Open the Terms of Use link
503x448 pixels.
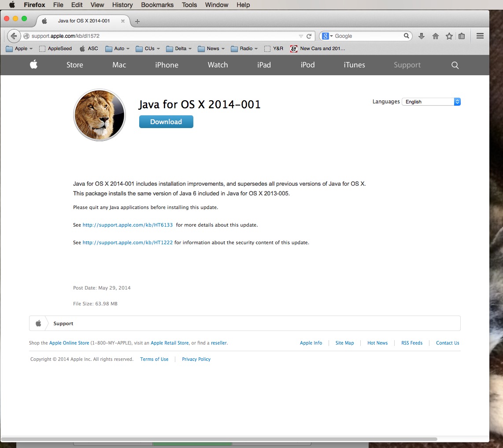(154, 359)
